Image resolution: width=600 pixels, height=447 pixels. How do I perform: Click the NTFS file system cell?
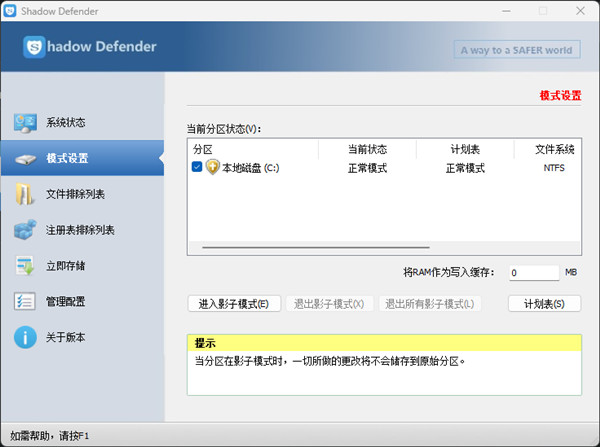coord(554,168)
